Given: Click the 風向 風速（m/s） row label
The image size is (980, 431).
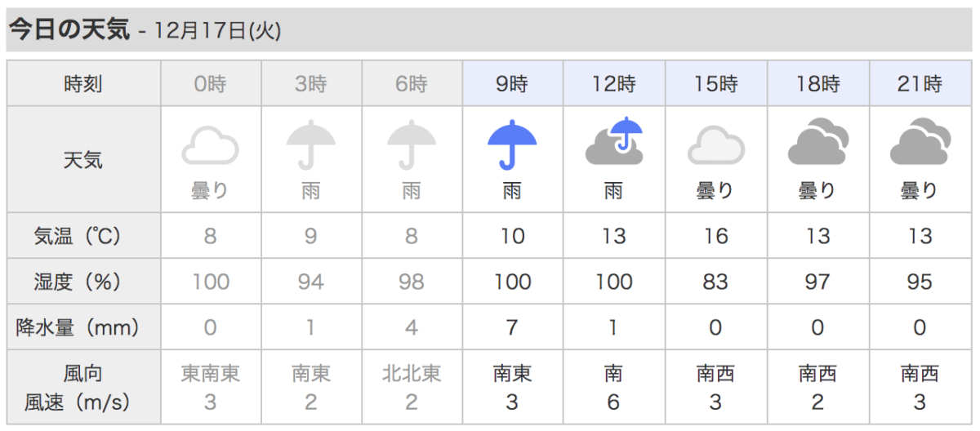Looking at the screenshot, I should click(83, 388).
